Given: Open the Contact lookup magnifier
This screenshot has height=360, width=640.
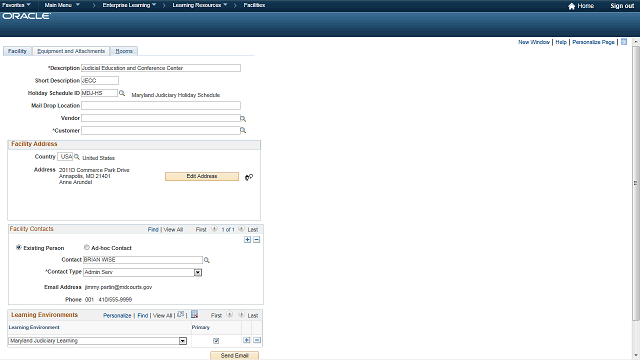Looking at the screenshot, I should (207, 260).
